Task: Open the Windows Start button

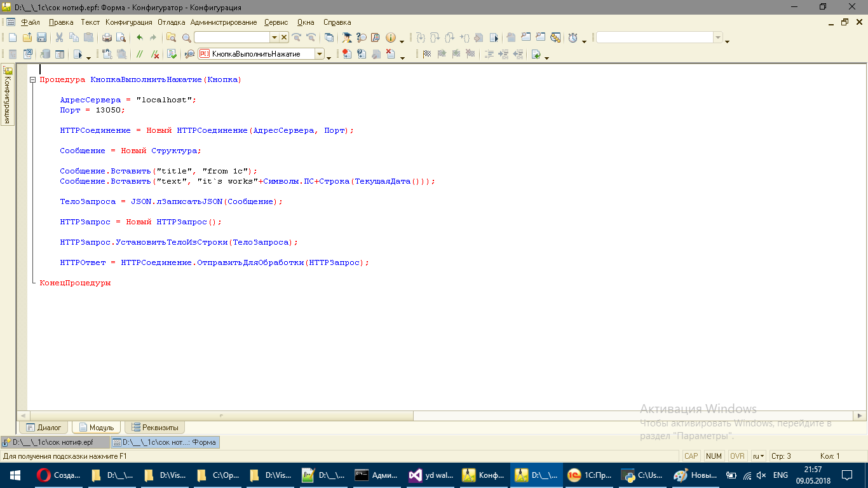Action: pos(15,475)
